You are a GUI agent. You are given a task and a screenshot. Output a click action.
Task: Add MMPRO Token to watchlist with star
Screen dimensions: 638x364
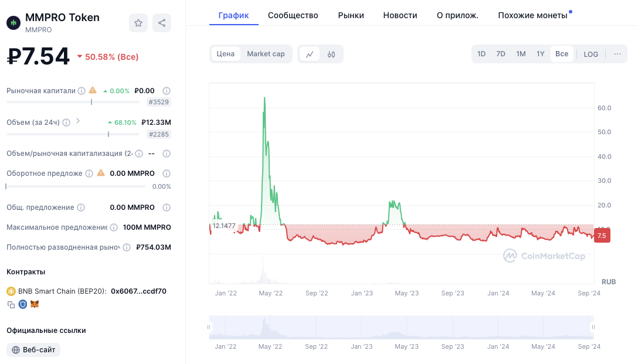[138, 23]
